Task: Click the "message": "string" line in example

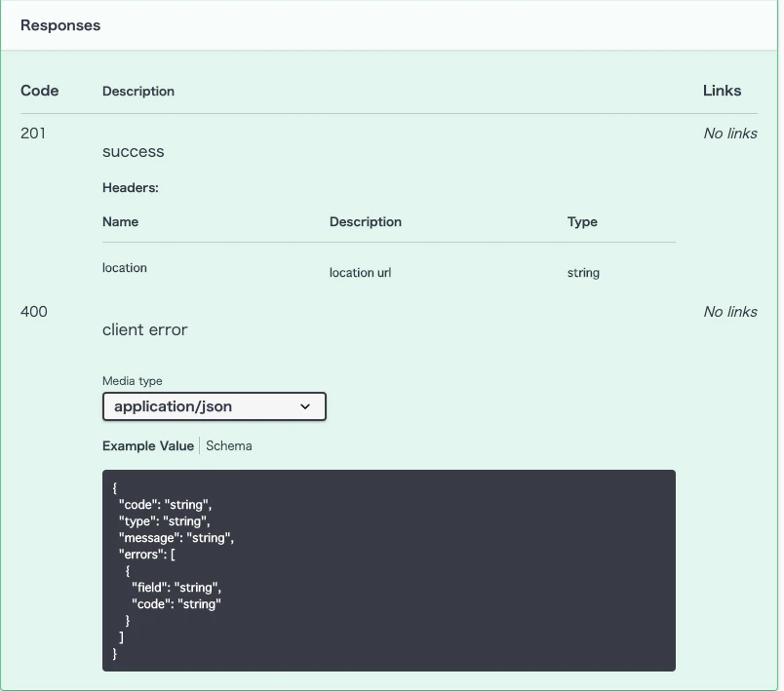Action: [x=176, y=538]
